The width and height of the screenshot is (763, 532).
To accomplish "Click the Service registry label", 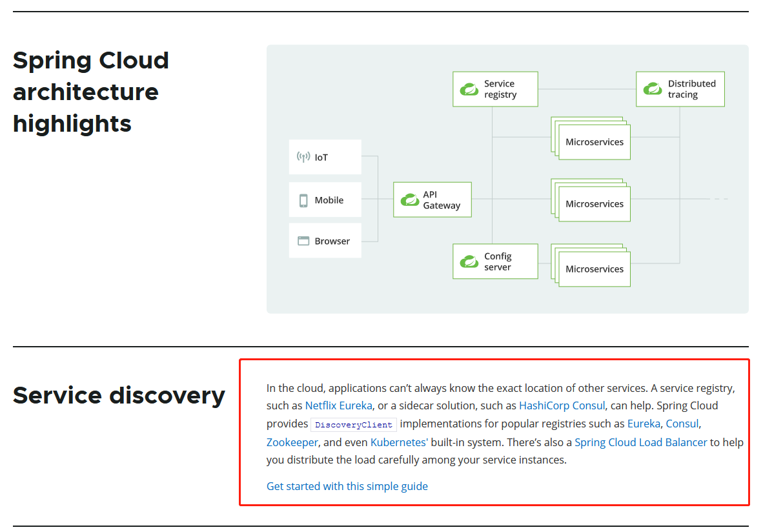I will click(x=500, y=89).
